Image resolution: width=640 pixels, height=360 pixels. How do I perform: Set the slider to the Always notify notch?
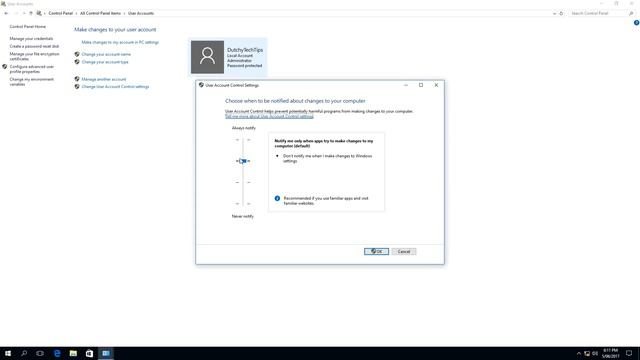point(243,140)
